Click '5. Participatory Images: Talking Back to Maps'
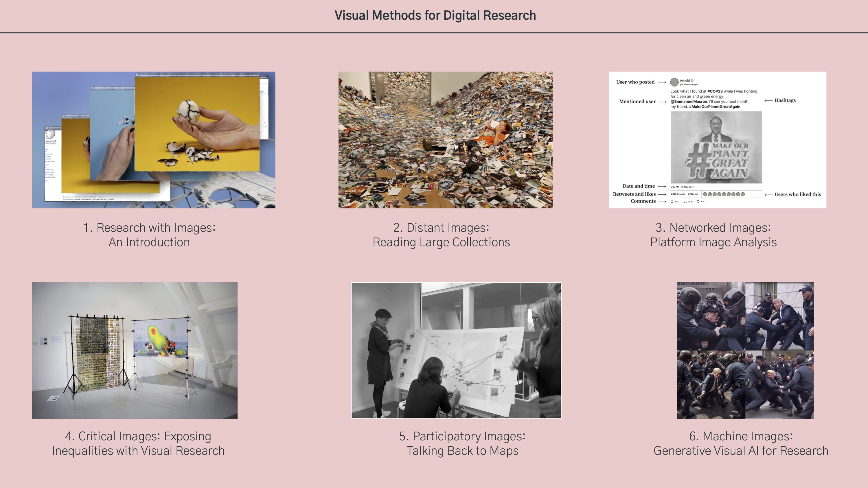 click(x=462, y=443)
